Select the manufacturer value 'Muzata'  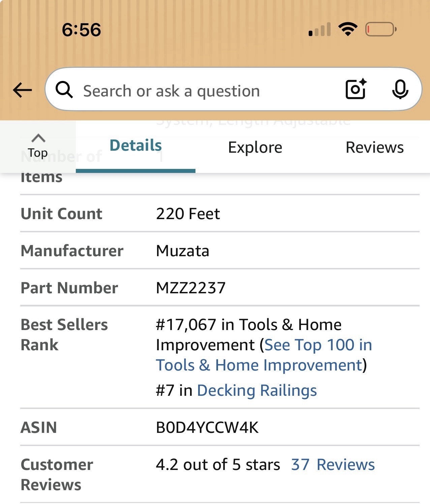(183, 251)
